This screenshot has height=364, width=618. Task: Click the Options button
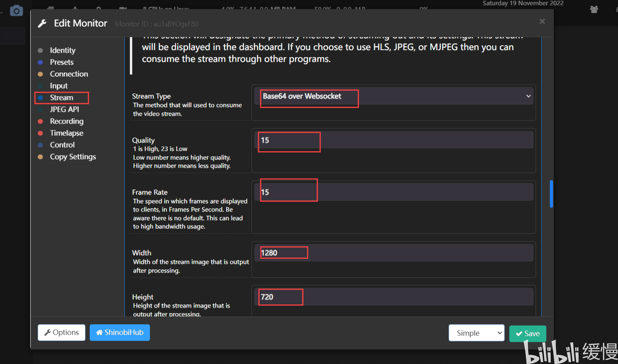61,332
